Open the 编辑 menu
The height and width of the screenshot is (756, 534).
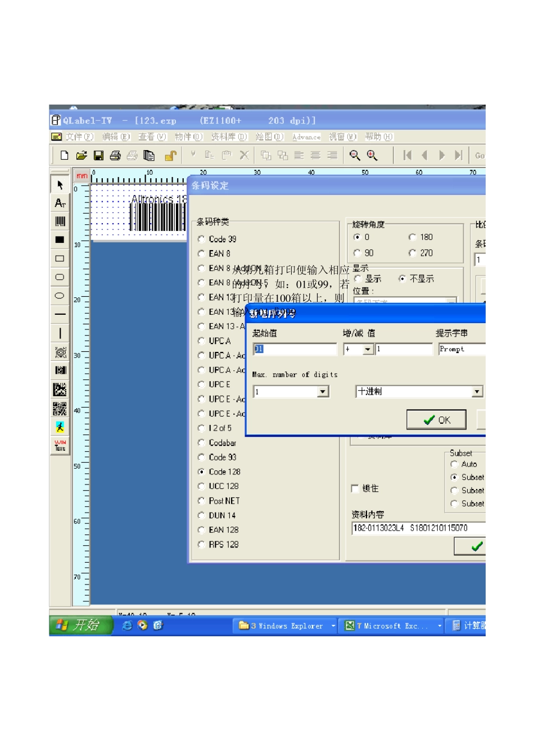pyautogui.click(x=116, y=137)
